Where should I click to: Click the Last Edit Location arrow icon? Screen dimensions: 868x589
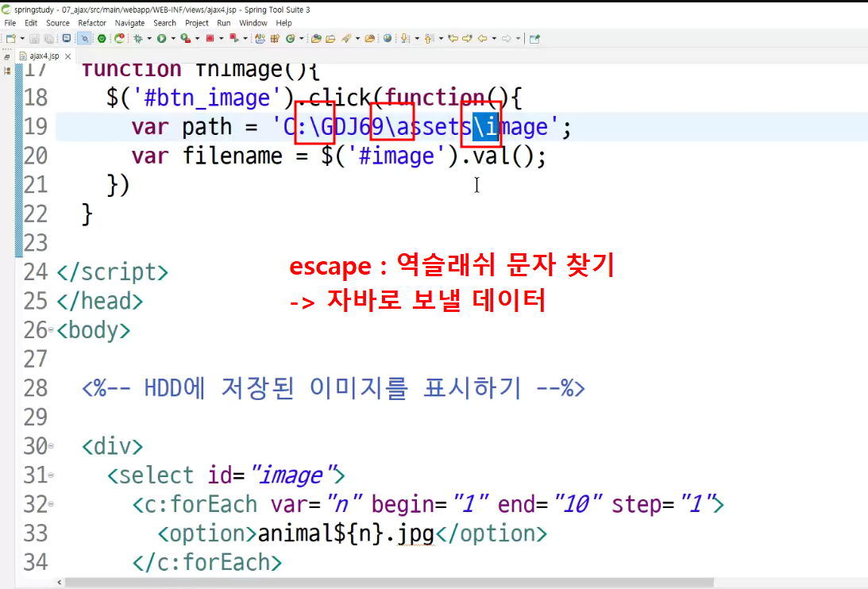tap(453, 38)
